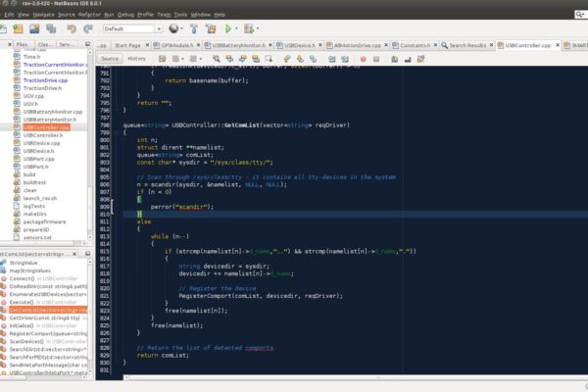Select UGV.cpp in the file tree
The width and height of the screenshot is (588, 392).
pyautogui.click(x=33, y=96)
